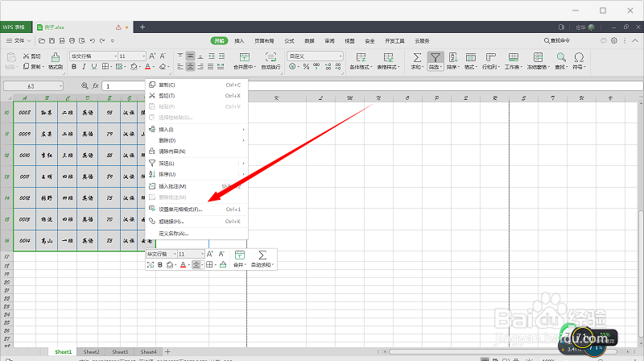Click the fill color bucket in ribbon
This screenshot has width=644, height=361.
[134, 67]
